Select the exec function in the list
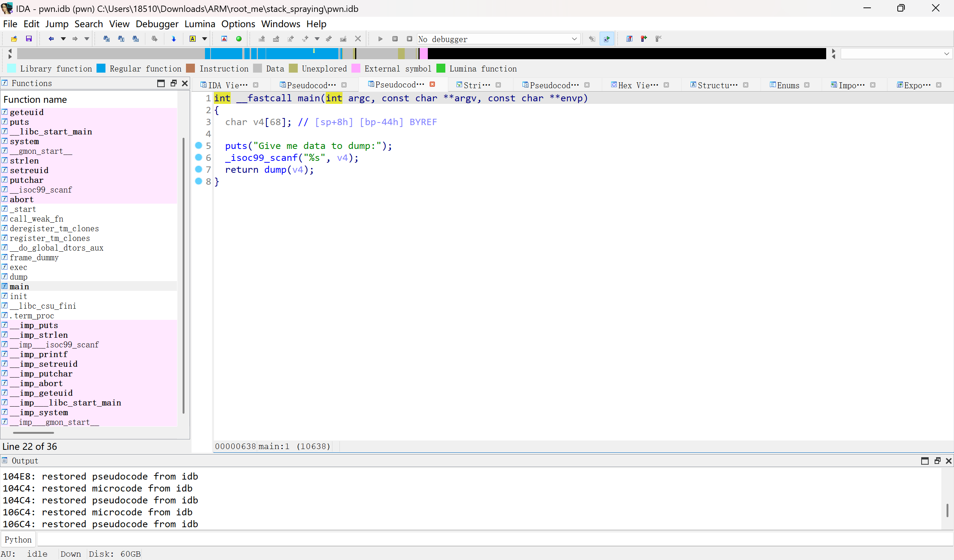Image resolution: width=954 pixels, height=560 pixels. [19, 267]
